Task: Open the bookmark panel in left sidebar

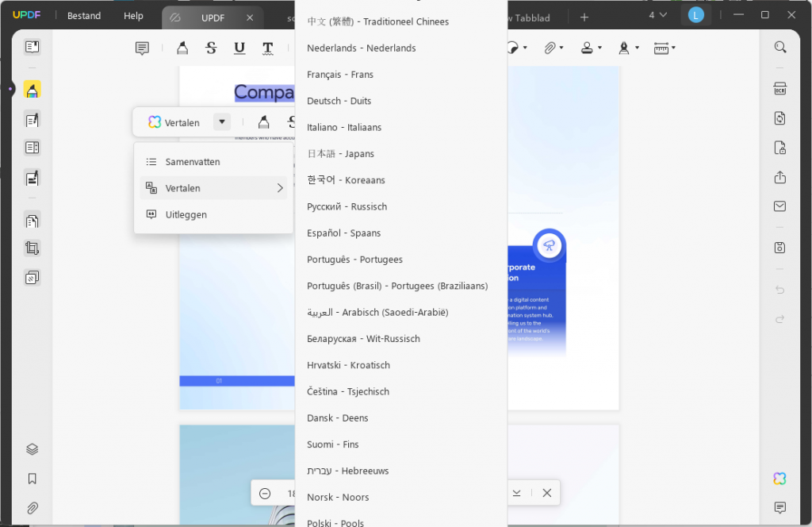Action: pyautogui.click(x=32, y=479)
